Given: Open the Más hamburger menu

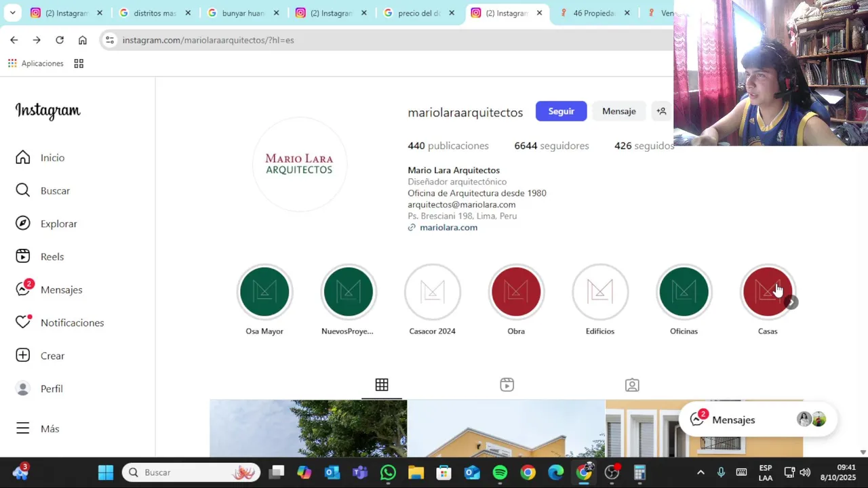Looking at the screenshot, I should click(37, 428).
